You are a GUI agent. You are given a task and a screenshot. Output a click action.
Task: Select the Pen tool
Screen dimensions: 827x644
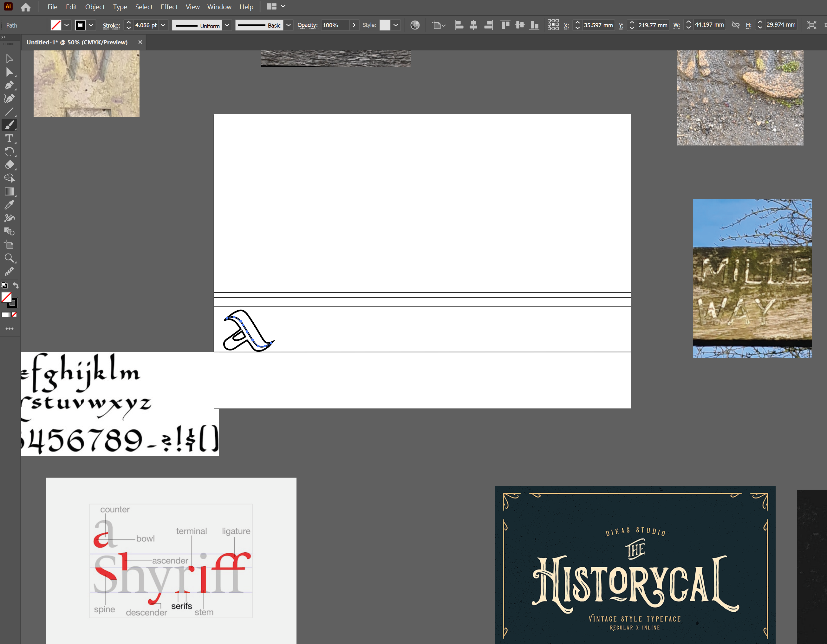coord(9,85)
